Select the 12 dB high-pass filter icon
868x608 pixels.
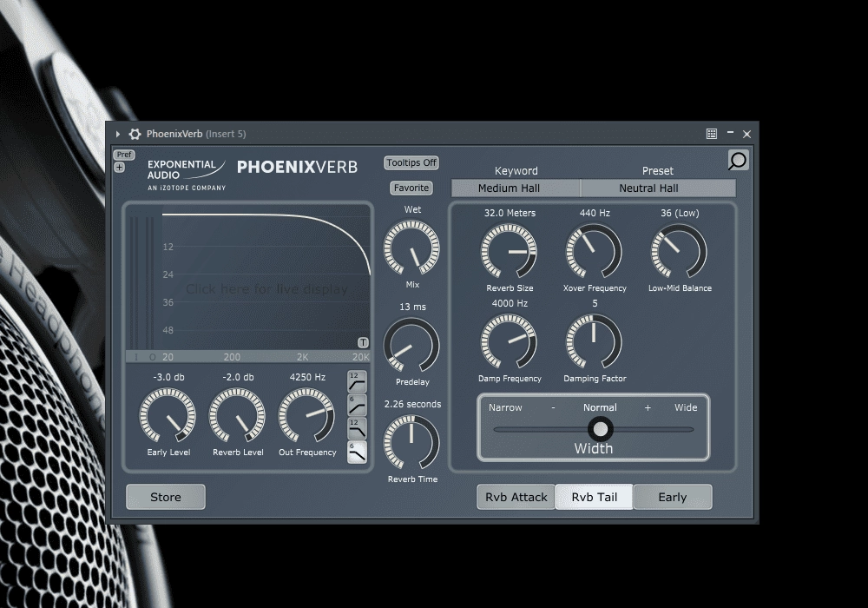[x=357, y=381]
